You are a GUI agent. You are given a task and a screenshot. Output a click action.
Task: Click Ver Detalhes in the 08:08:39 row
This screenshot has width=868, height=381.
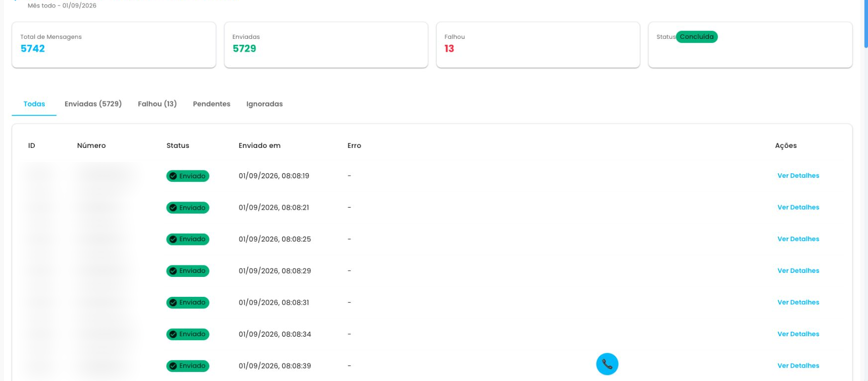(x=798, y=366)
